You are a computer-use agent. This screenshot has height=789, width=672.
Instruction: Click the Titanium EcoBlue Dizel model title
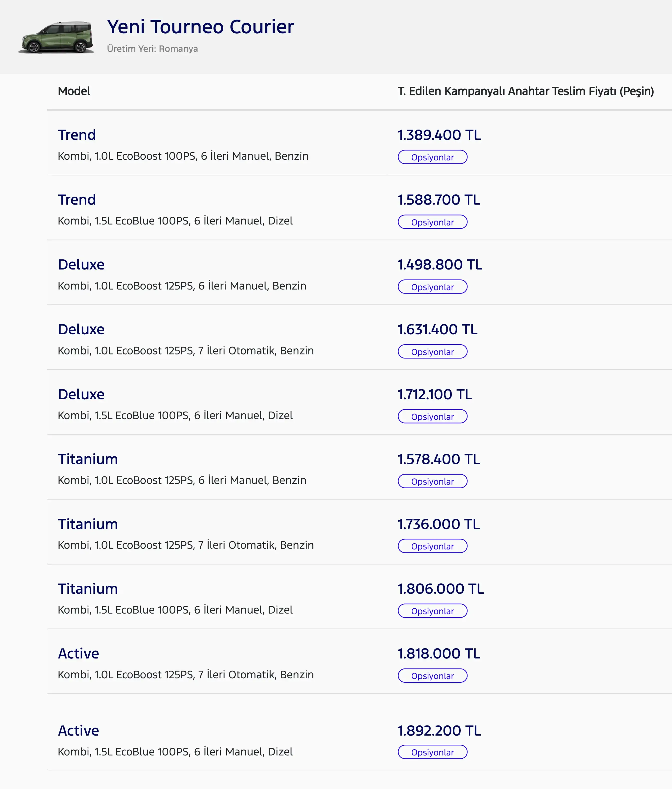[x=88, y=589]
